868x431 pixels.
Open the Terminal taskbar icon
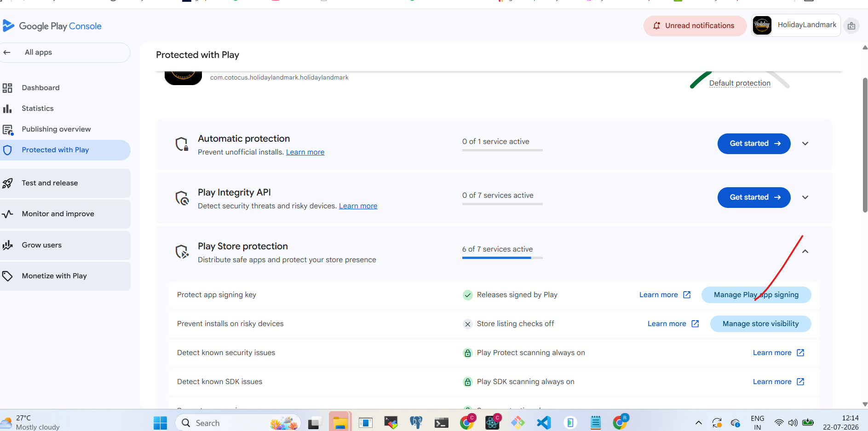click(441, 423)
